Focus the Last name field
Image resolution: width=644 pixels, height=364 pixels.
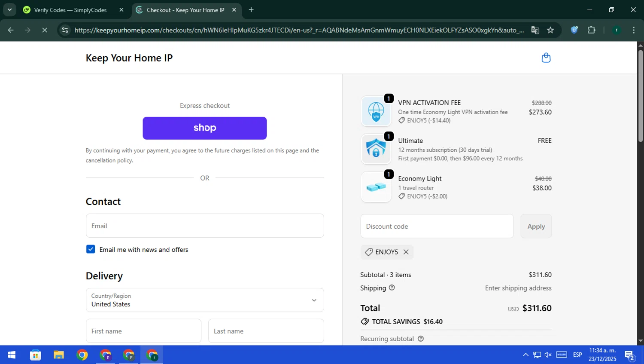click(x=266, y=331)
